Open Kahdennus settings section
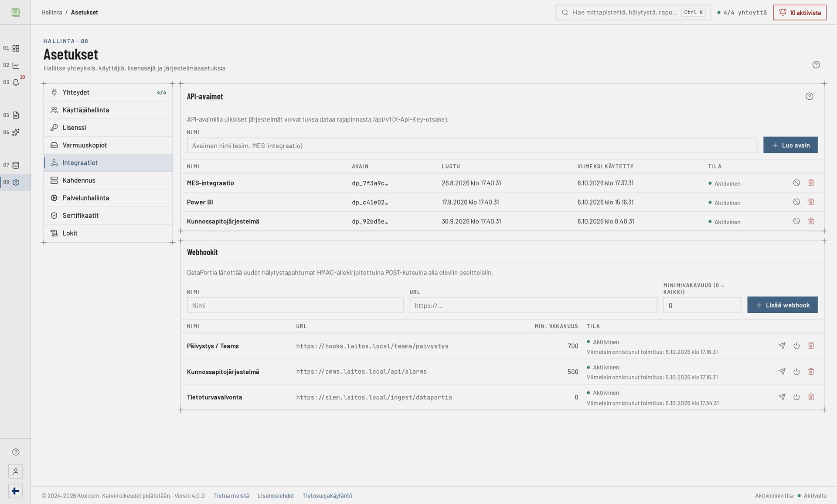This screenshot has width=837, height=504. click(108, 180)
